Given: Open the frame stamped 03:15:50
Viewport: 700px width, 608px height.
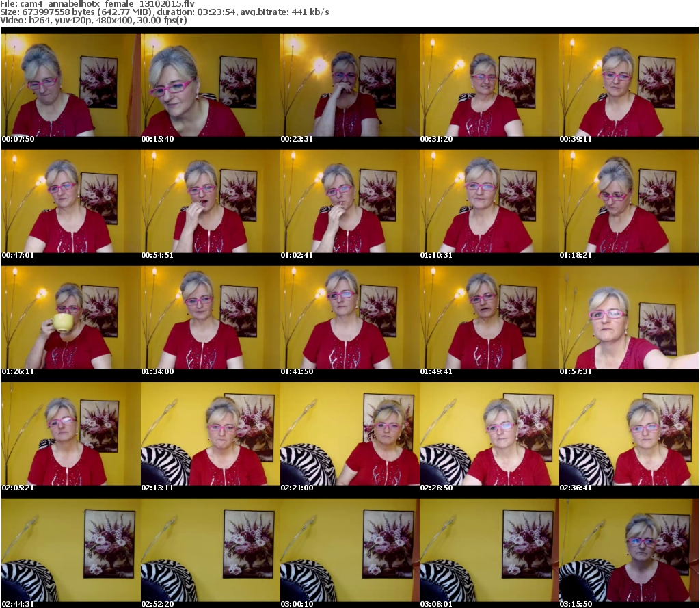Looking at the screenshot, I should click(x=629, y=549).
